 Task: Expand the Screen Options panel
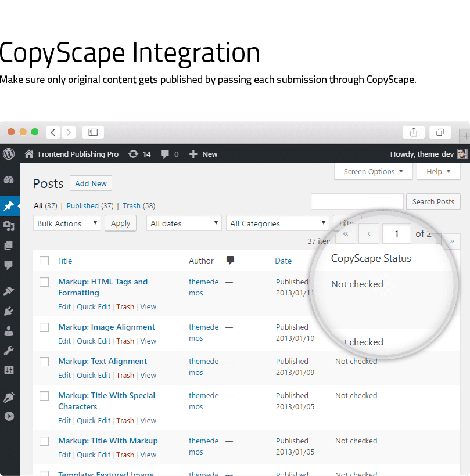374,171
